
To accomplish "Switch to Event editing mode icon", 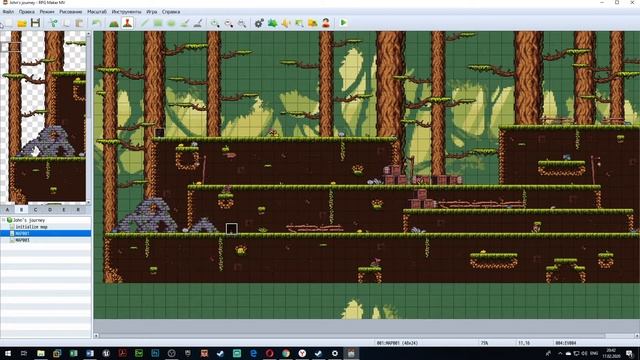I will click(x=127, y=23).
